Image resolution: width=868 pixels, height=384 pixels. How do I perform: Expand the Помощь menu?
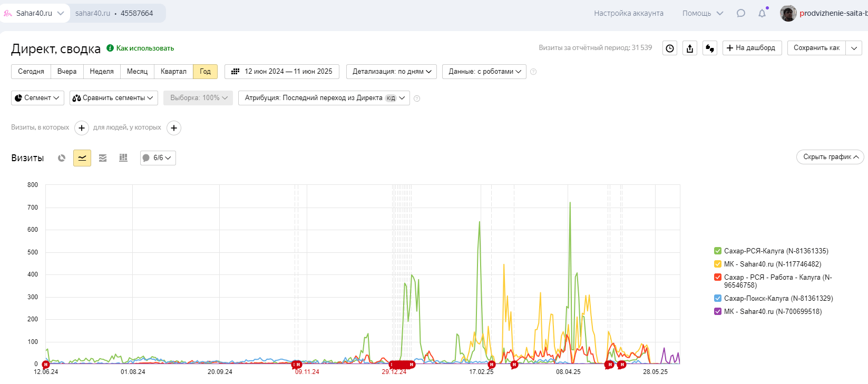click(x=703, y=13)
